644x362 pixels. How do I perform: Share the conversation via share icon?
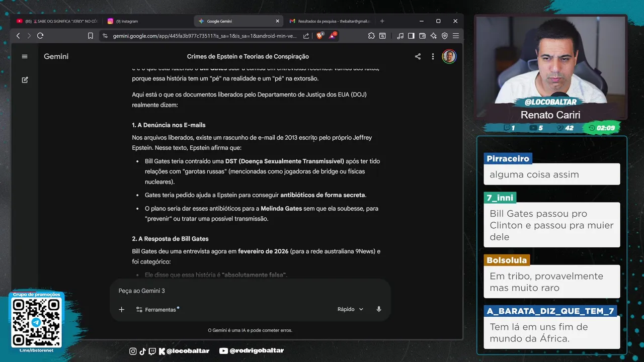pyautogui.click(x=418, y=56)
